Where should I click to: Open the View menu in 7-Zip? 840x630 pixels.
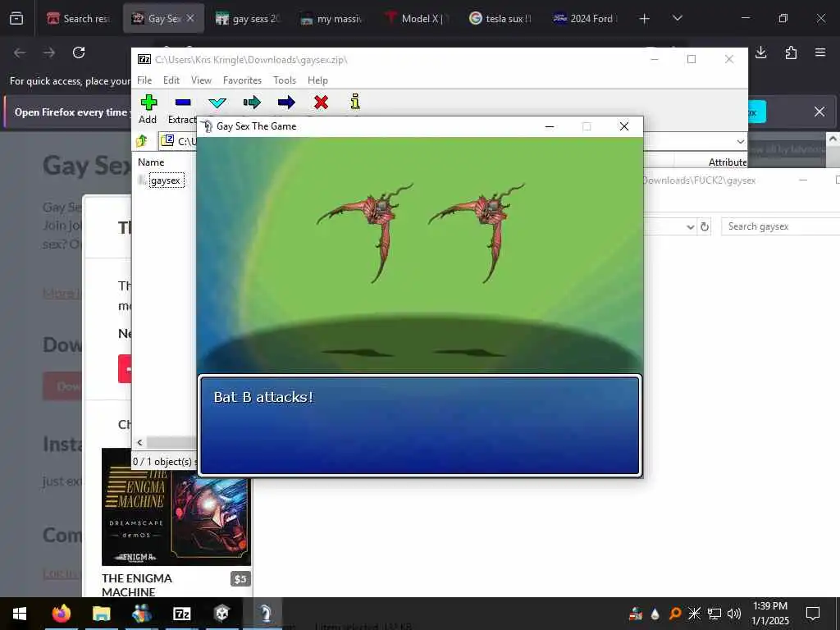pos(202,80)
